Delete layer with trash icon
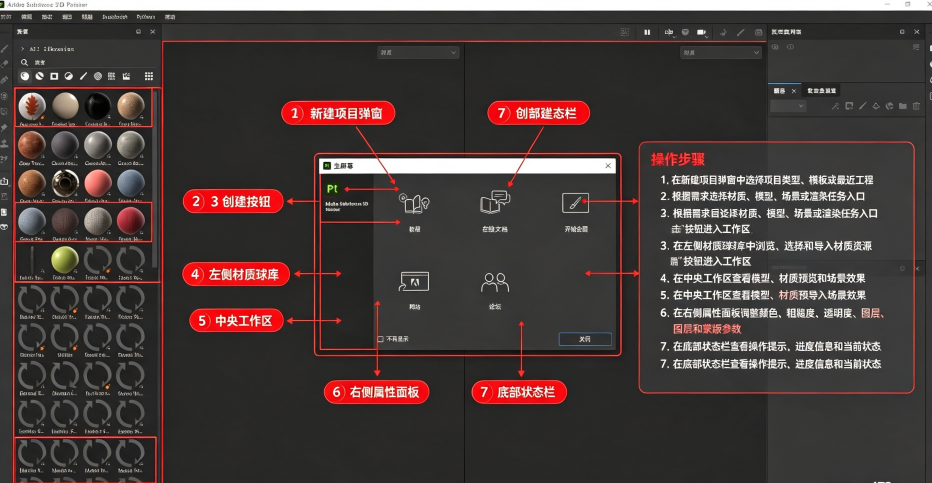Image resolution: width=932 pixels, height=483 pixels. [916, 106]
